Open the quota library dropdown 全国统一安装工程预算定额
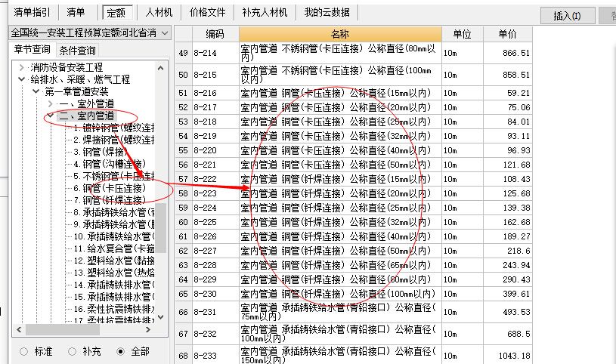616x364 pixels. point(90,33)
